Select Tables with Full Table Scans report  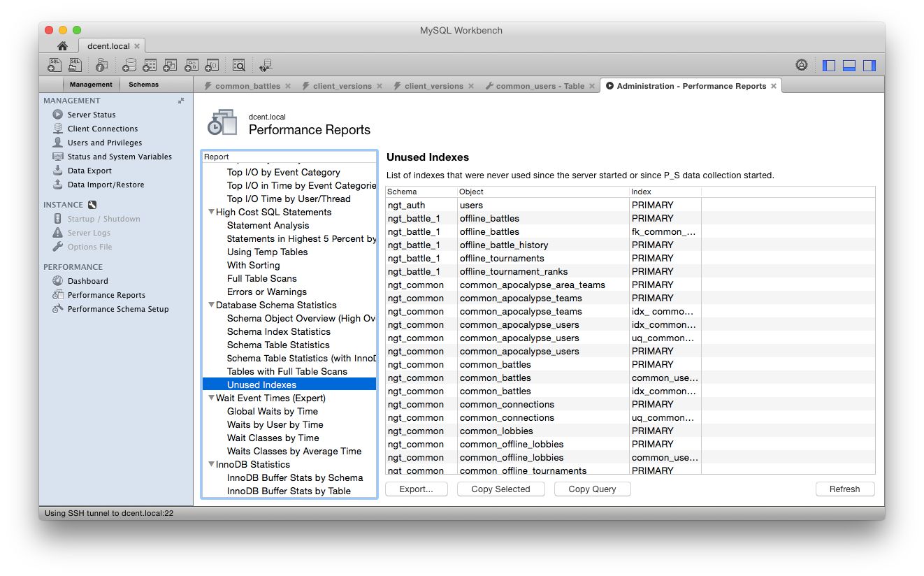(287, 371)
